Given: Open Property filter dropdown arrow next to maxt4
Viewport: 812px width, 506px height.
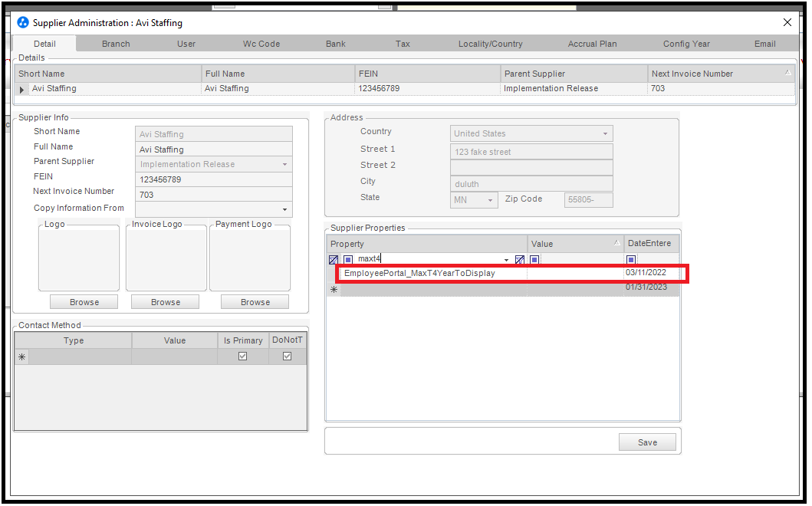Looking at the screenshot, I should tap(506, 259).
